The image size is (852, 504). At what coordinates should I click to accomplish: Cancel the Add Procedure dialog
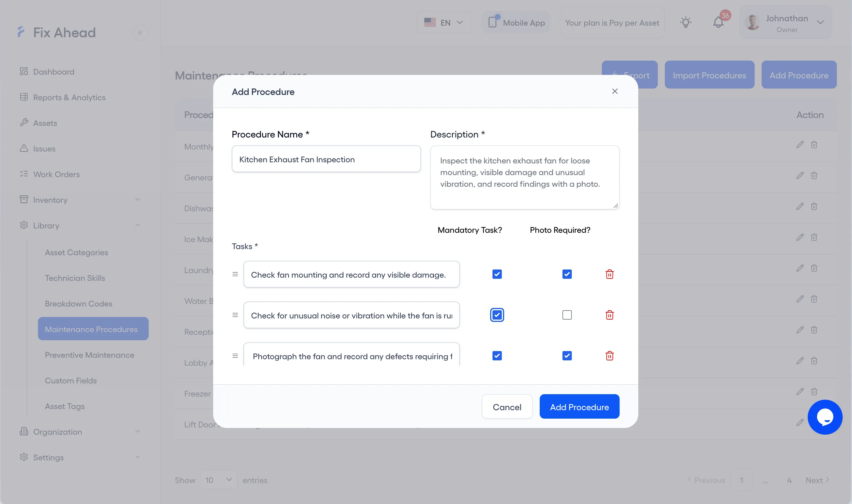pos(507,406)
